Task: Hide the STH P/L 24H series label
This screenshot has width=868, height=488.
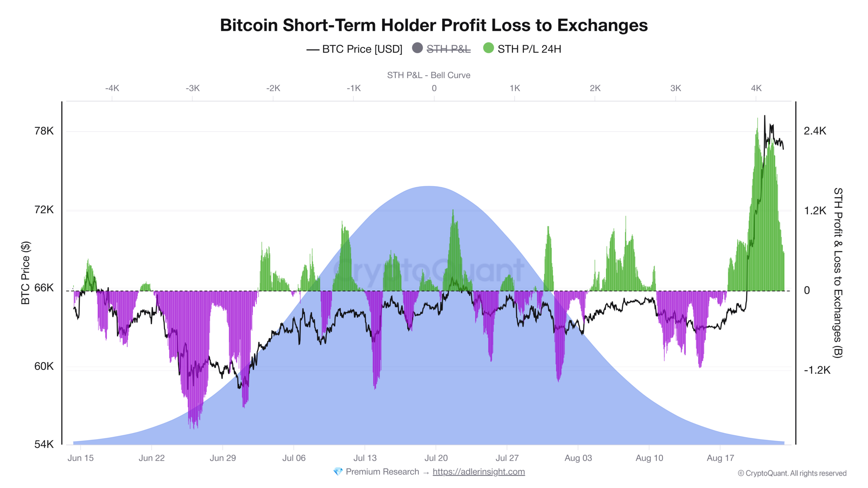Action: pyautogui.click(x=529, y=49)
